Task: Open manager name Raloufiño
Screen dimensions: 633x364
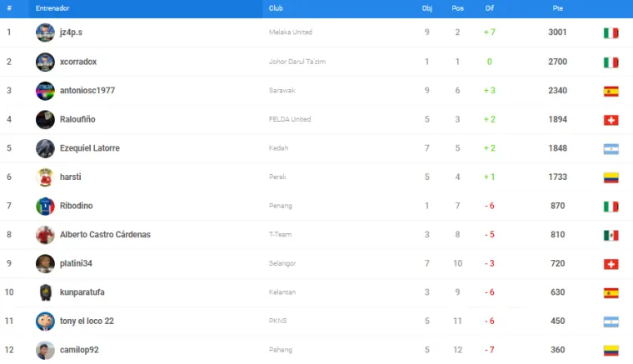Action: click(x=77, y=119)
